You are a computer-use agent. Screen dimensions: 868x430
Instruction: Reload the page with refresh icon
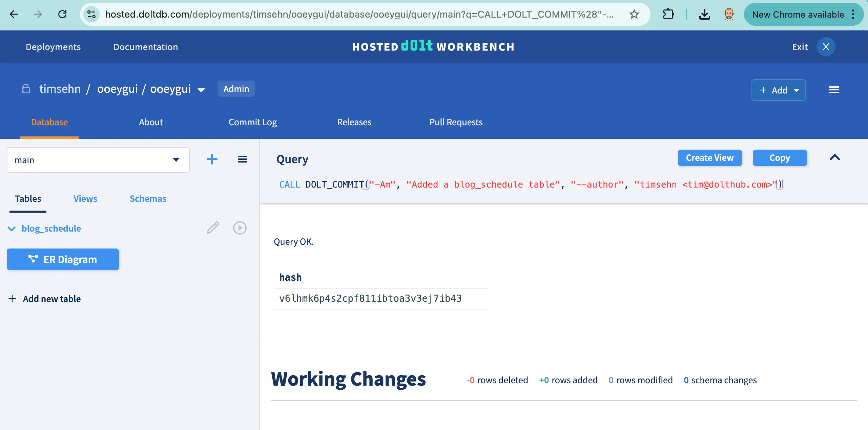point(62,14)
